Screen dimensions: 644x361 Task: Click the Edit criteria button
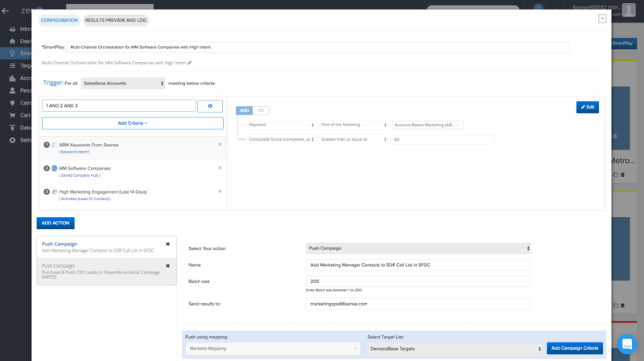(588, 107)
